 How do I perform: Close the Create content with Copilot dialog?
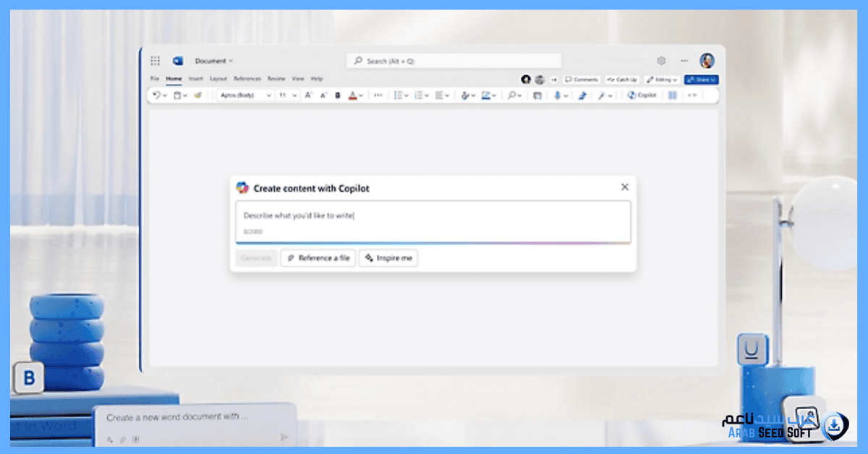tap(625, 187)
